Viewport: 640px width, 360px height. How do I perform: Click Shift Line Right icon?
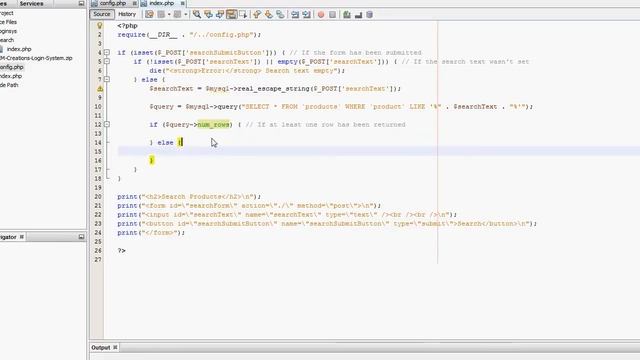pyautogui.click(x=307, y=14)
